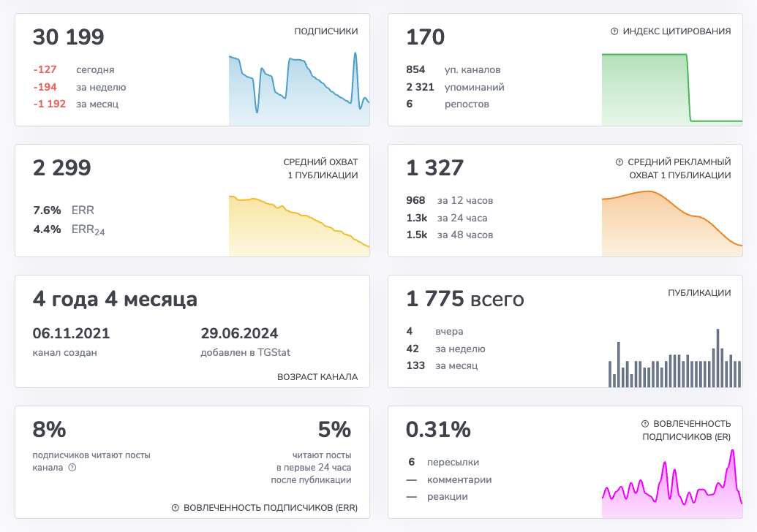757x532 pixels.
Task: Open the ИНДЕКС ЦИТИРОВАНИЯ heading link
Action: click(x=677, y=31)
